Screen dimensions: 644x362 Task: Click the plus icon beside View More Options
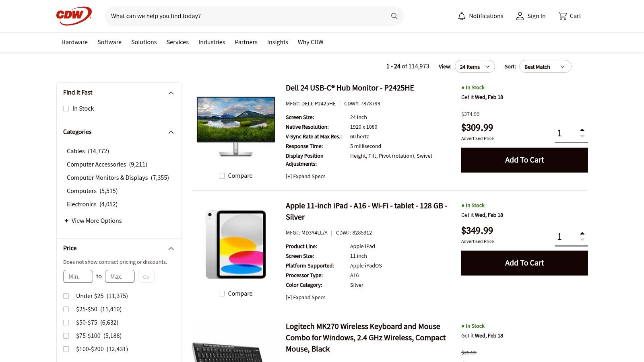(66, 221)
